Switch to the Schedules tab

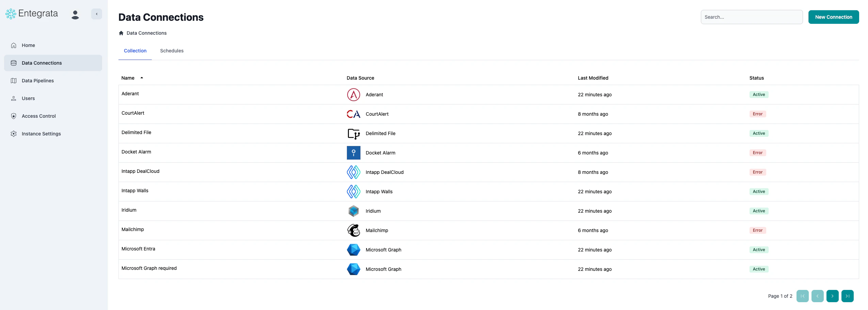point(172,51)
